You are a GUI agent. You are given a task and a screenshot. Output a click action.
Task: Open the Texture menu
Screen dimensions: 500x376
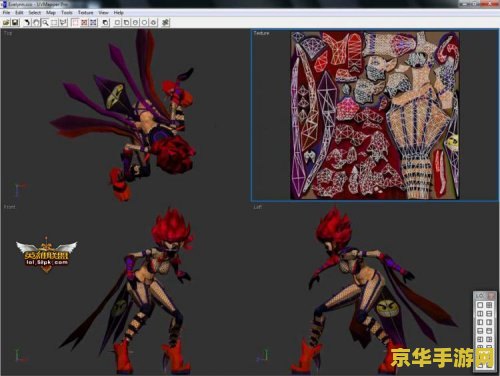86,13
